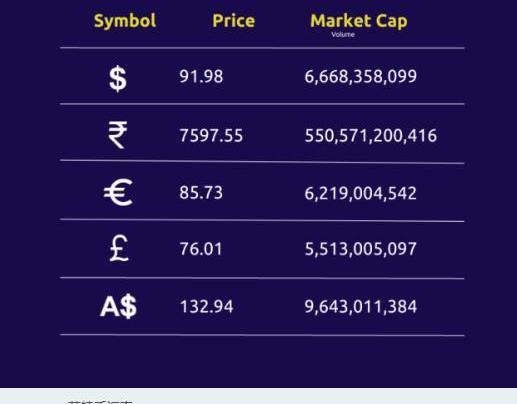Image resolution: width=517 pixels, height=404 pixels.
Task: Click the small Volume label under Market Cap
Action: pos(343,34)
